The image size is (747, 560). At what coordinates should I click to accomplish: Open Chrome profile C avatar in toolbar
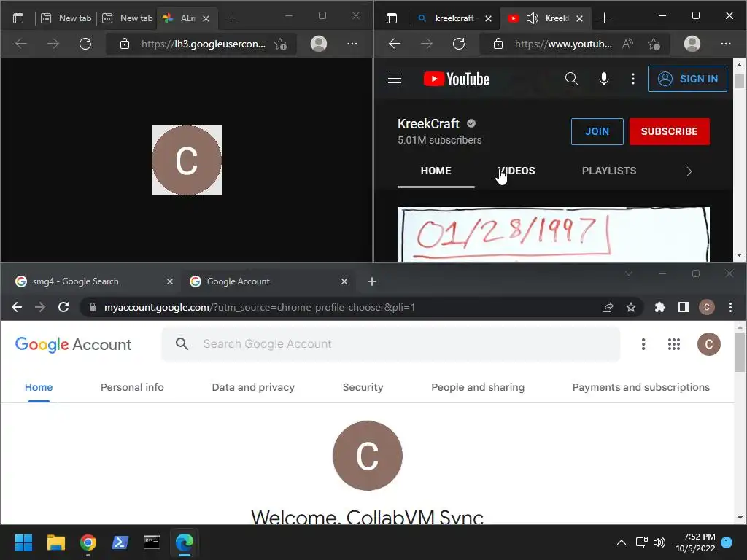(706, 307)
